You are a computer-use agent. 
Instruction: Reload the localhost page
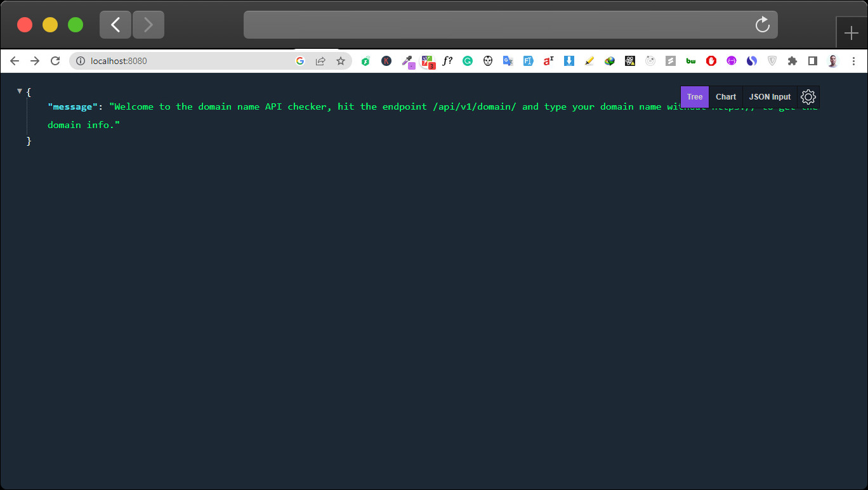coord(55,61)
